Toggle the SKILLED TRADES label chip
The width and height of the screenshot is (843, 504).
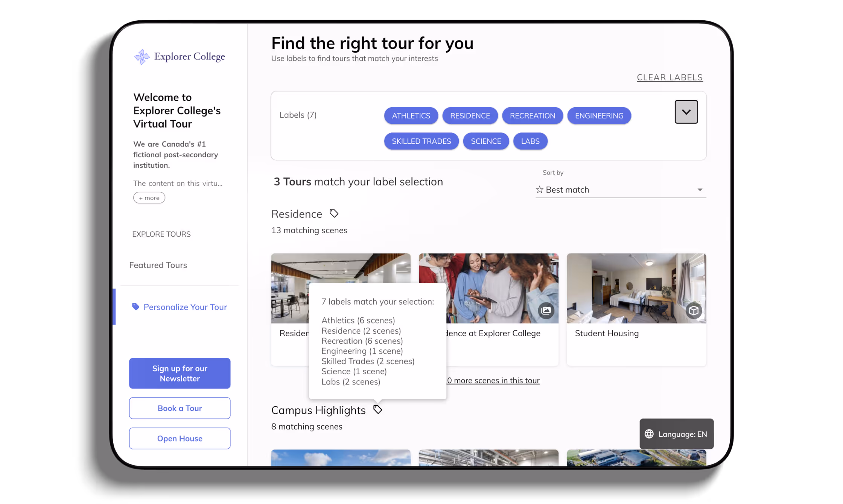(x=421, y=141)
